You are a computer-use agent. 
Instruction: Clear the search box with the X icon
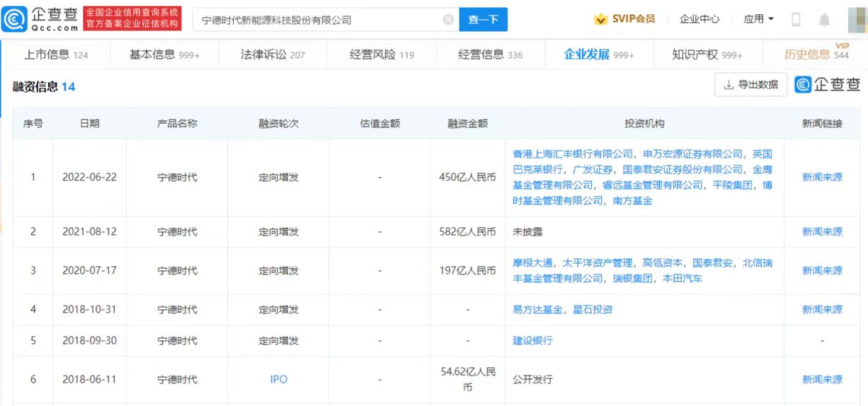pyautogui.click(x=448, y=20)
